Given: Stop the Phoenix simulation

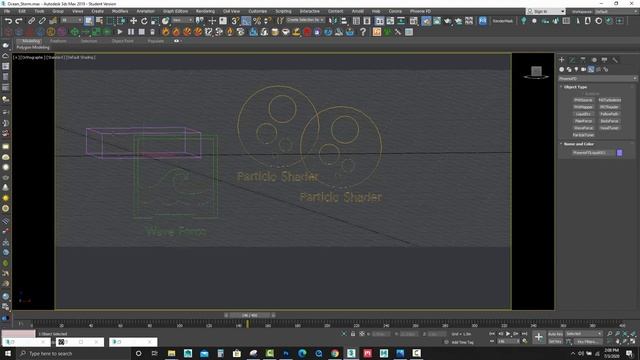Looking at the screenshot, I should 141,32.
